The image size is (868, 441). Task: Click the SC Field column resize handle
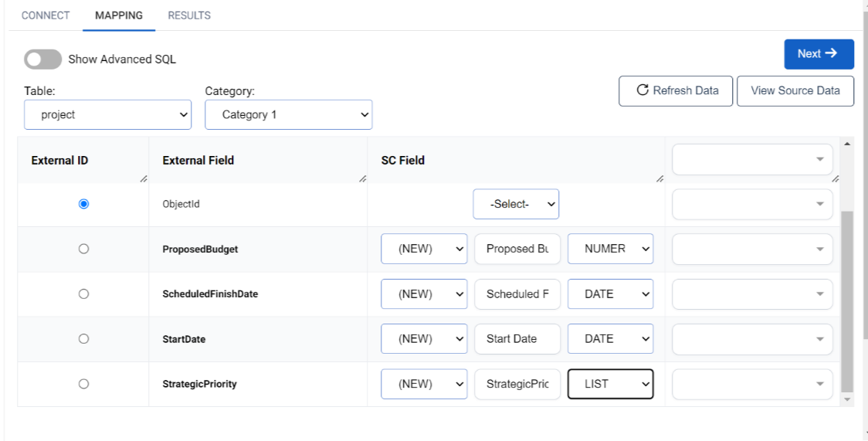click(x=659, y=178)
